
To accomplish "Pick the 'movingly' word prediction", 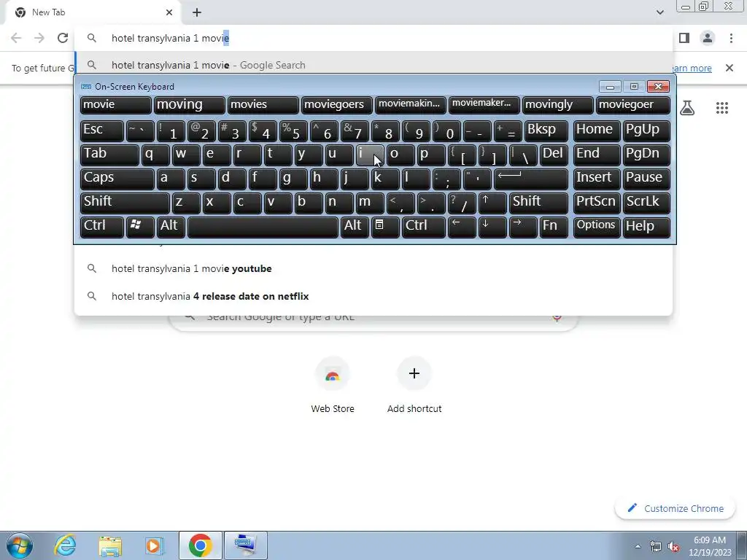I will click(x=558, y=105).
